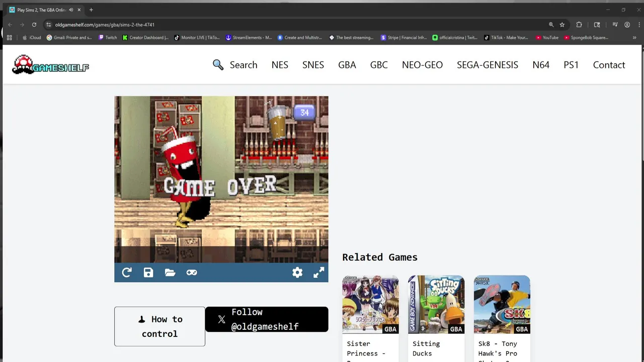This screenshot has width=644, height=362.
Task: Click the Sitting Ducks title text
Action: tap(426, 348)
